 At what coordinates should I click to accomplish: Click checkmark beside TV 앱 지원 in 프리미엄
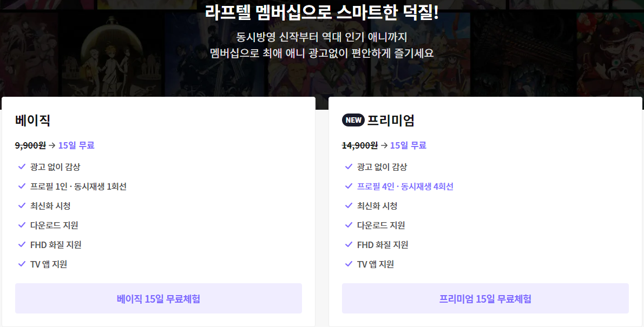(x=349, y=264)
